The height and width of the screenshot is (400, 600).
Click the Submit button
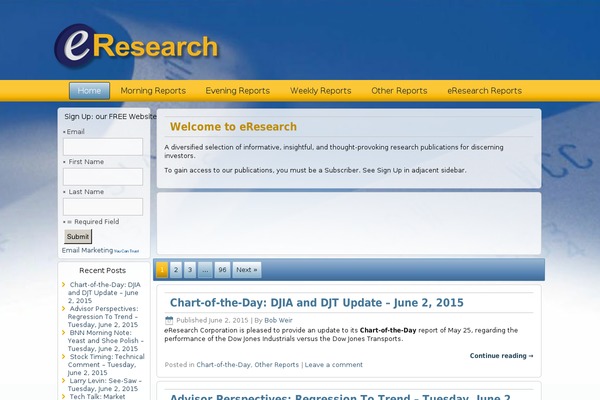(x=78, y=237)
